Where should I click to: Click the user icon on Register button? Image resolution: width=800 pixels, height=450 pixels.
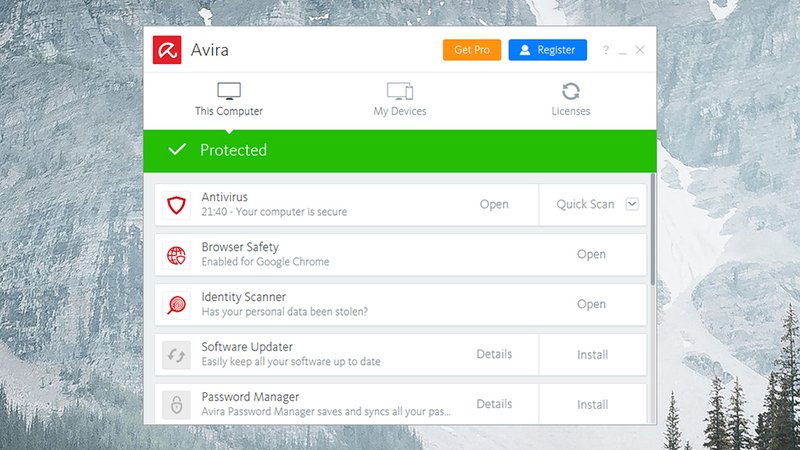[525, 50]
